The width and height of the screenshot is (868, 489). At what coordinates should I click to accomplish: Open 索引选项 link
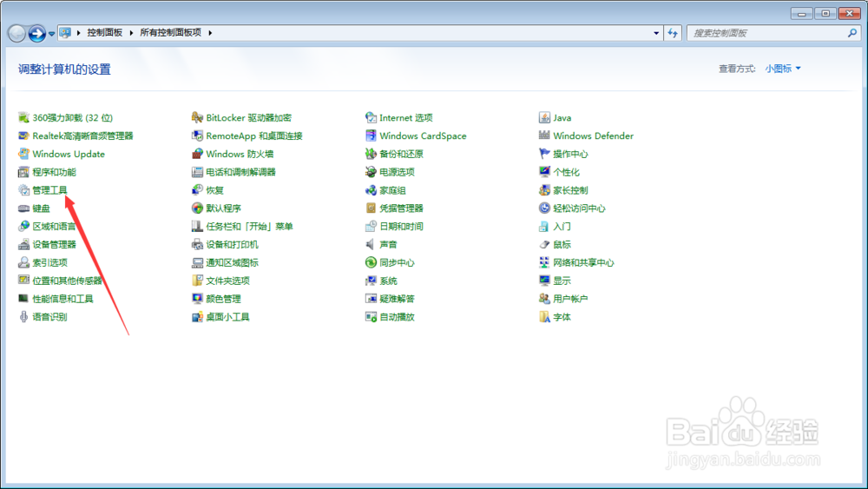pyautogui.click(x=49, y=262)
